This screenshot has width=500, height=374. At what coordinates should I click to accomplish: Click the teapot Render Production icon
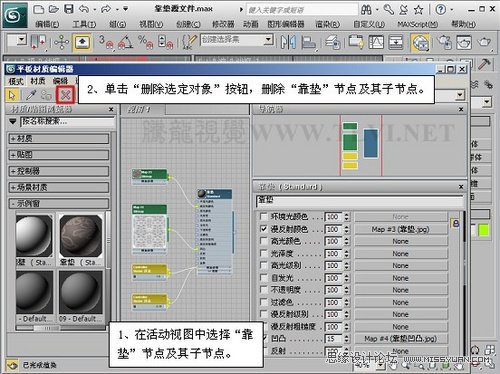(484, 42)
